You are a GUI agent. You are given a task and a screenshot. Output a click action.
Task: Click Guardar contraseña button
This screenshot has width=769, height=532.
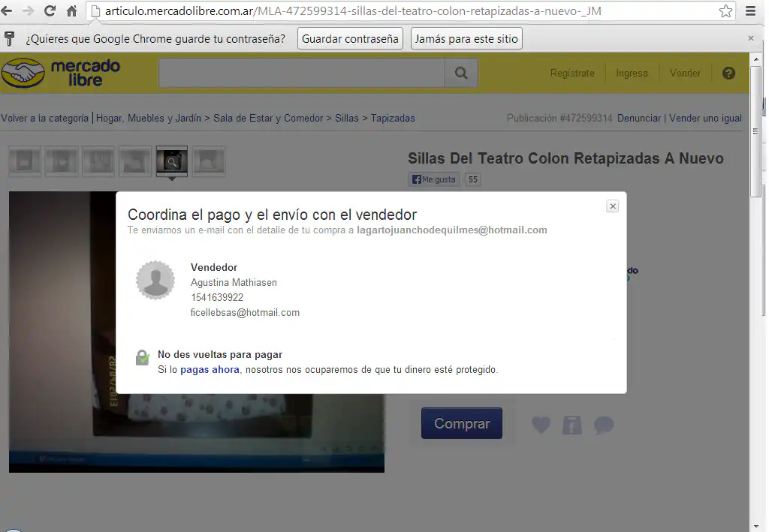click(350, 39)
